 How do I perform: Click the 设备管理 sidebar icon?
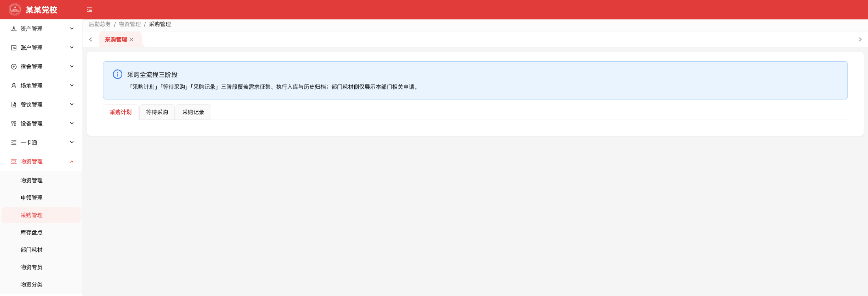14,124
